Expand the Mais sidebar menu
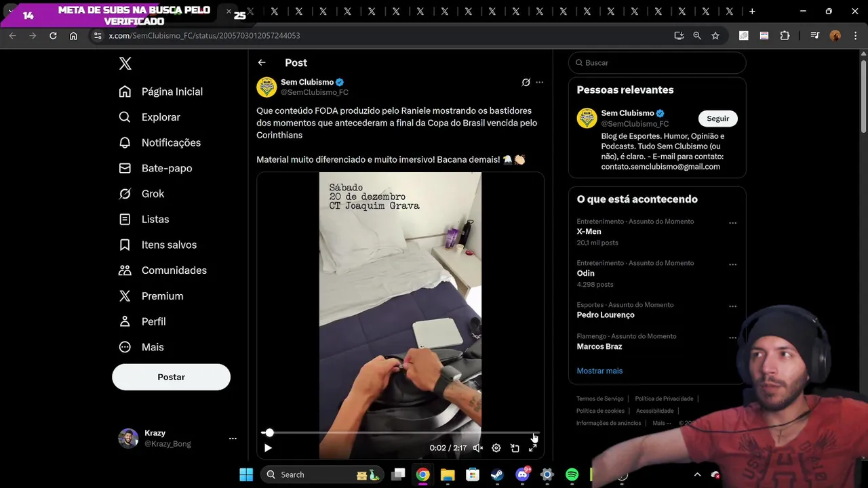Screen dimensions: 868x488 tap(141, 347)
